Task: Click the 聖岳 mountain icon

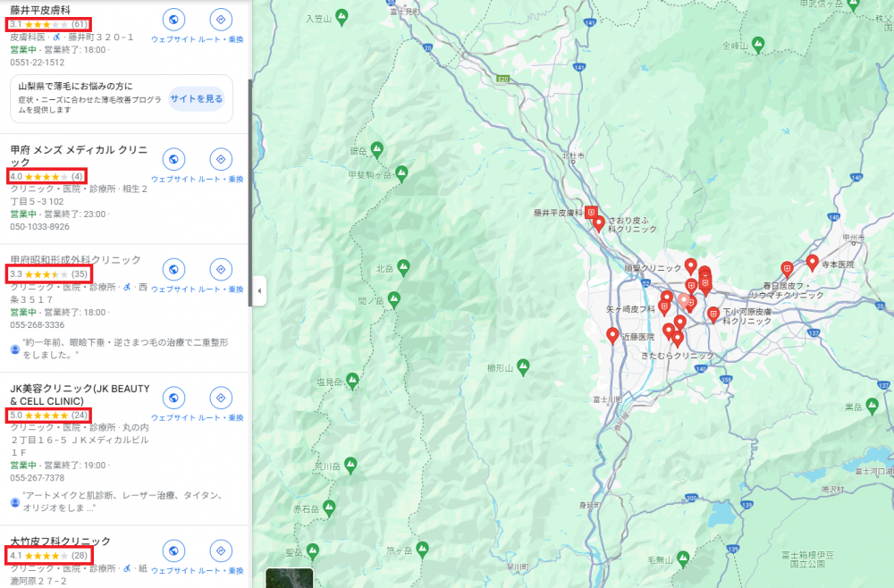Action: [312, 551]
